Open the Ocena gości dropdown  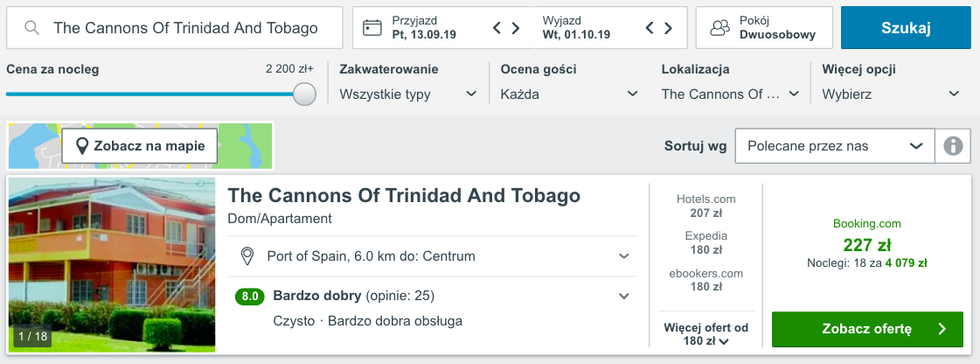[x=569, y=94]
